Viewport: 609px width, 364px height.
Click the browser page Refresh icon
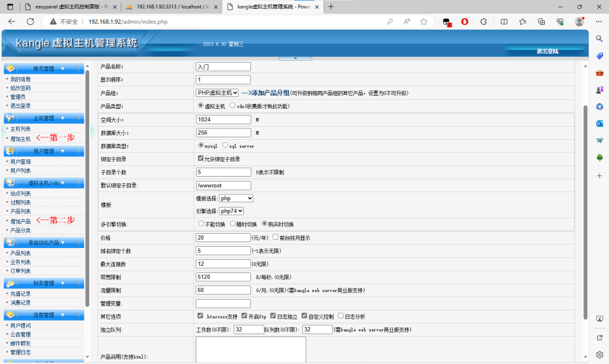tap(30, 21)
